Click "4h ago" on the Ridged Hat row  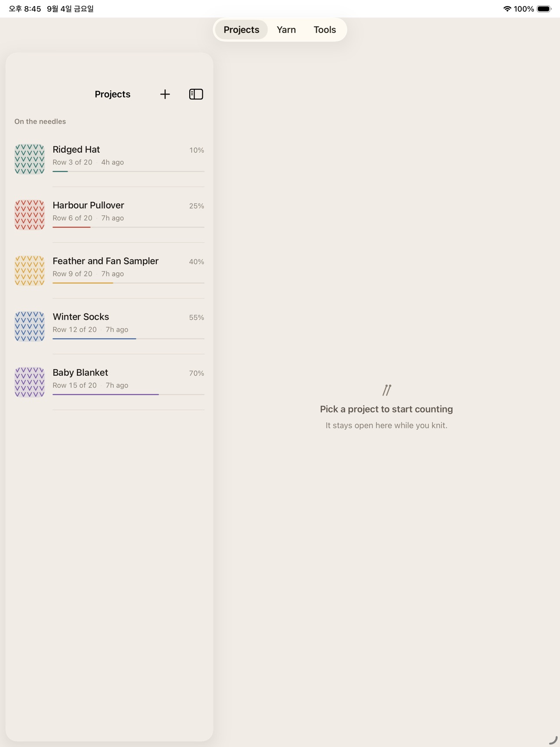112,162
